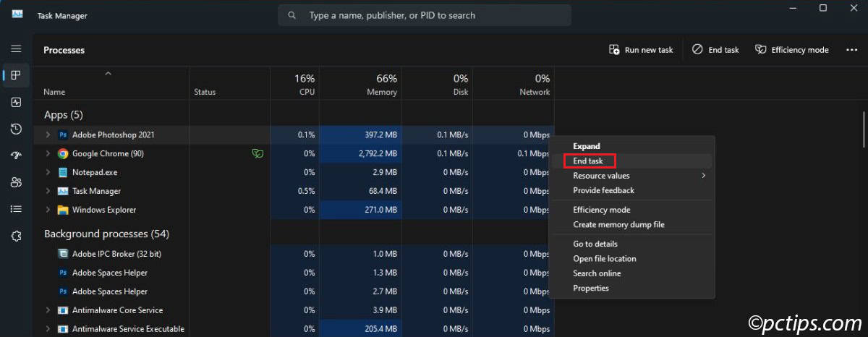Open the Details sidebar page

point(16,209)
